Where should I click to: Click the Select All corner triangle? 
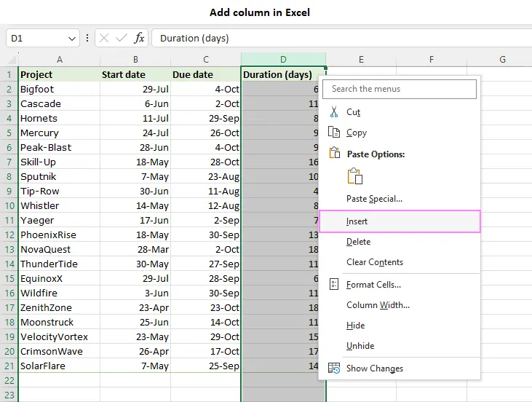pyautogui.click(x=12, y=60)
